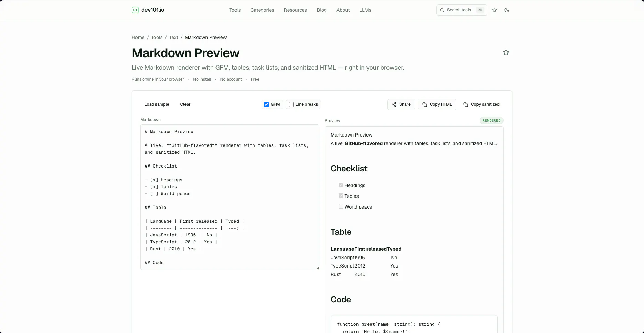
Task: Click the RENDERED status badge
Action: pos(491,121)
